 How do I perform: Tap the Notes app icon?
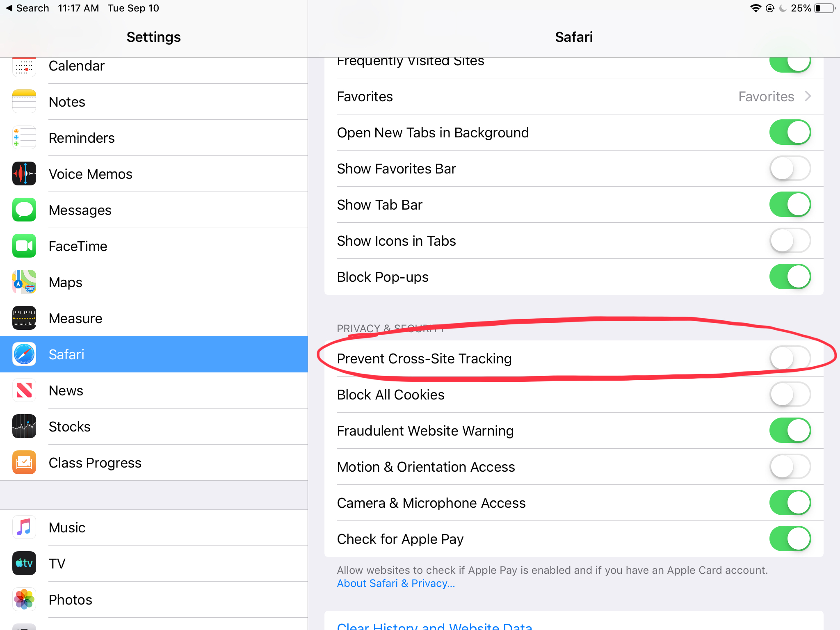(24, 101)
